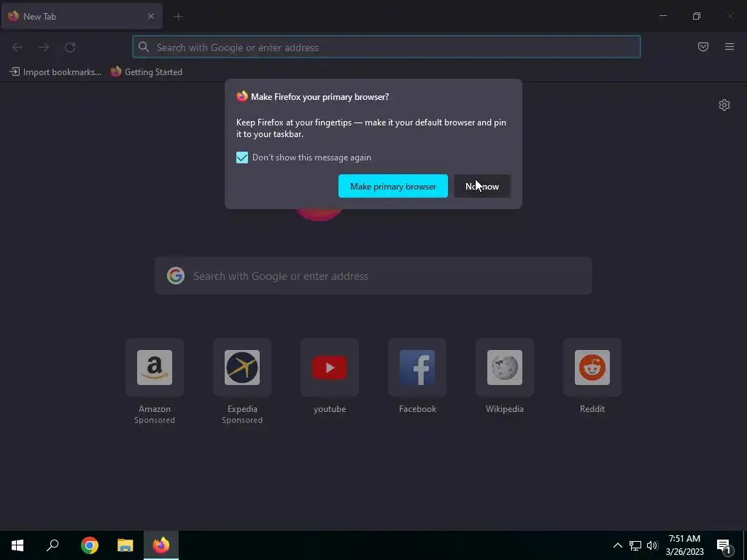
Task: Open Windows notification center
Action: click(724, 545)
